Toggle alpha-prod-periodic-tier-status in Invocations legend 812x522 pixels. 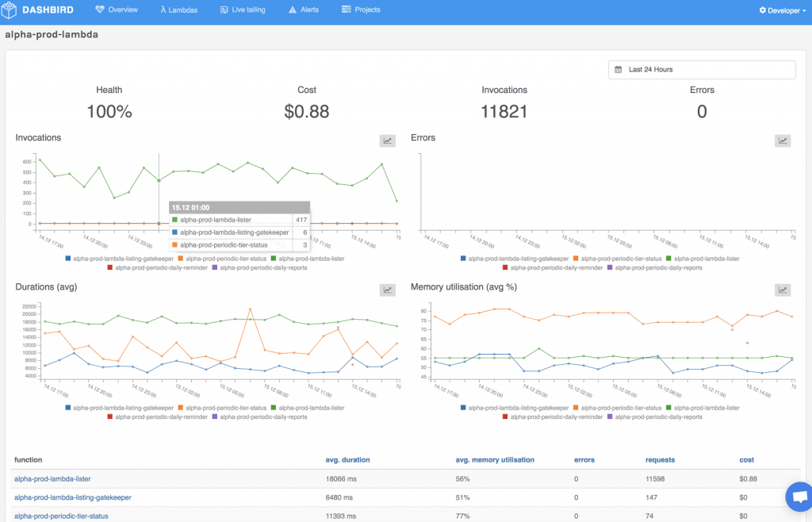(x=222, y=259)
